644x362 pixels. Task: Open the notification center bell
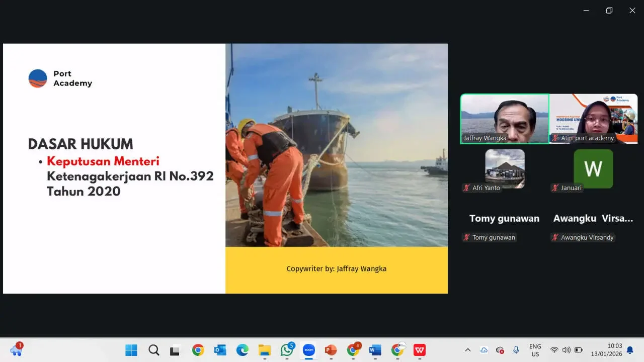(x=630, y=350)
